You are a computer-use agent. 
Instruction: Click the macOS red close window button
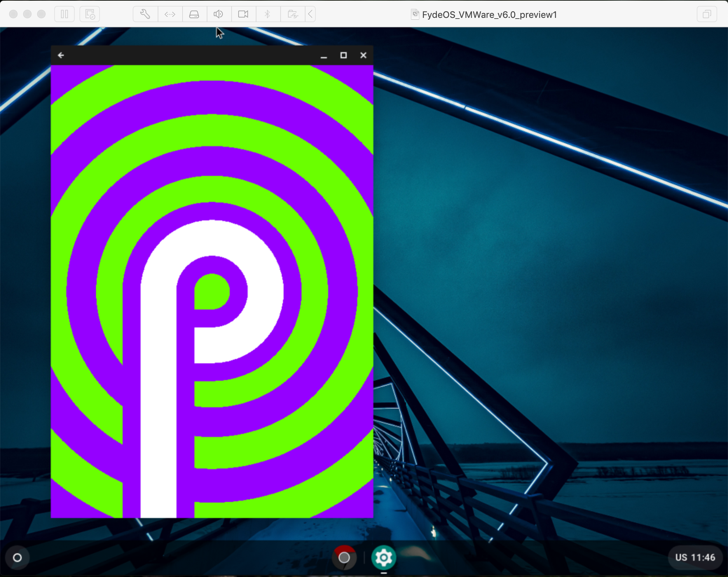pos(13,14)
